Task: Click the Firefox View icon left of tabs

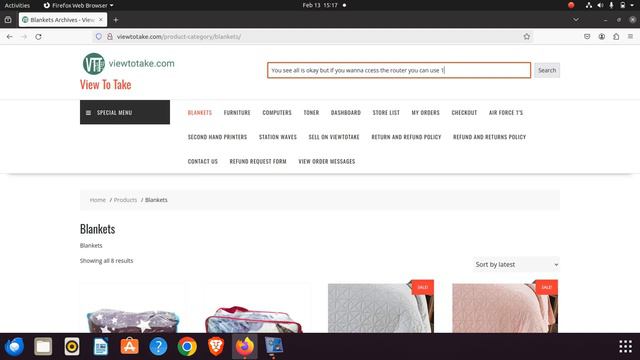Action: click(8, 20)
